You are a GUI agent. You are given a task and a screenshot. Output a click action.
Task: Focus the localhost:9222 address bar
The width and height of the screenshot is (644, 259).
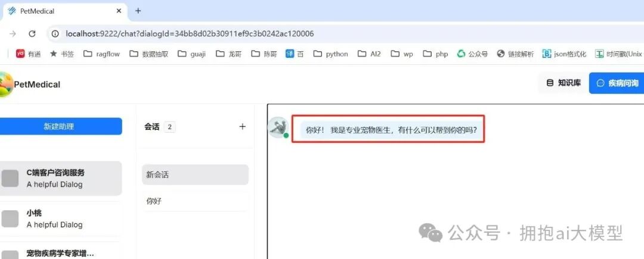345,33
